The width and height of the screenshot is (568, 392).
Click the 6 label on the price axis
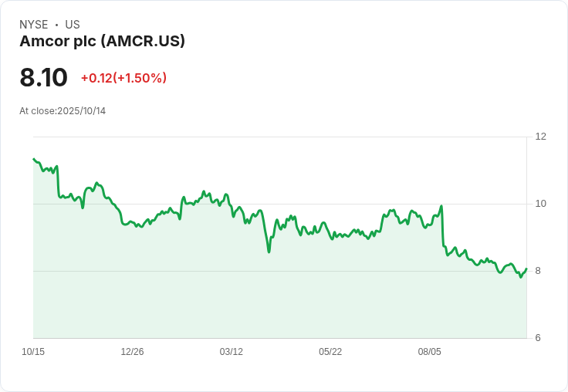[x=538, y=338]
